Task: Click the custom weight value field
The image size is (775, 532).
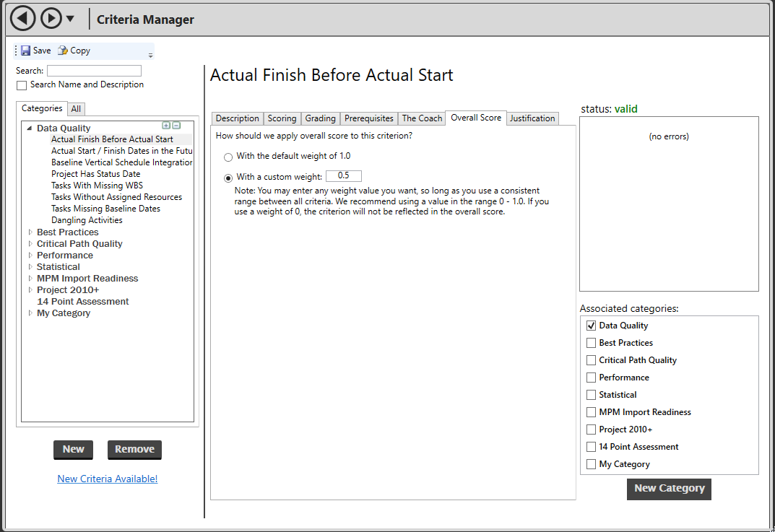Action: click(343, 176)
